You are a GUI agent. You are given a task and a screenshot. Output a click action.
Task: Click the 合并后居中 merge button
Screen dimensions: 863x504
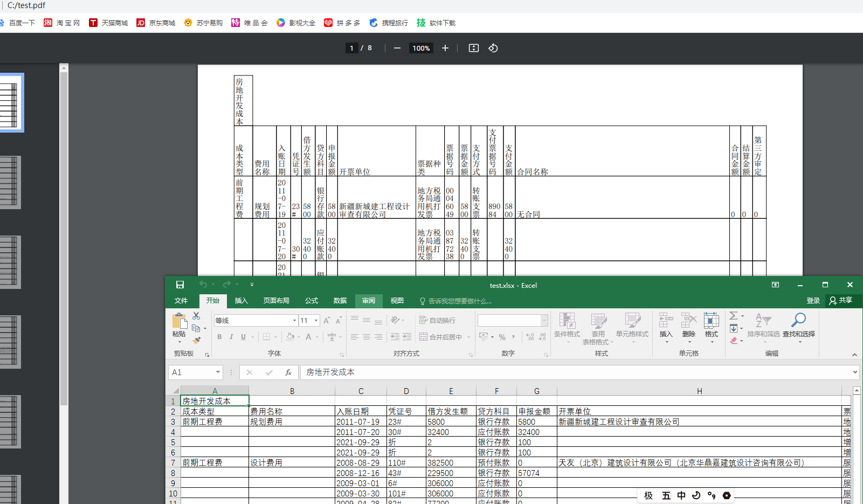(x=441, y=337)
